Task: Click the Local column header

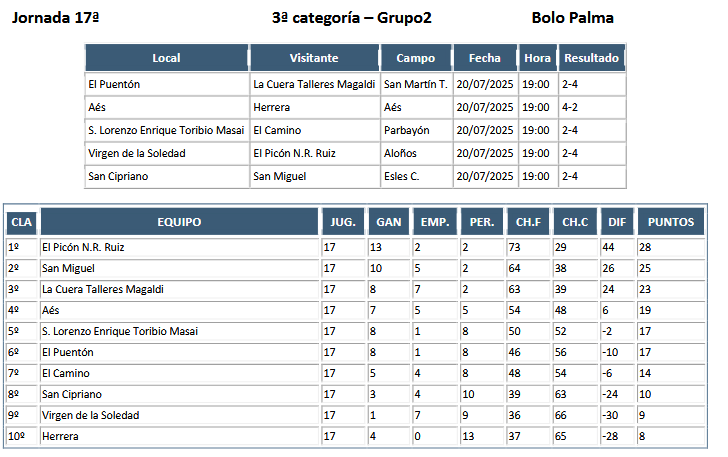Action: coord(166,58)
